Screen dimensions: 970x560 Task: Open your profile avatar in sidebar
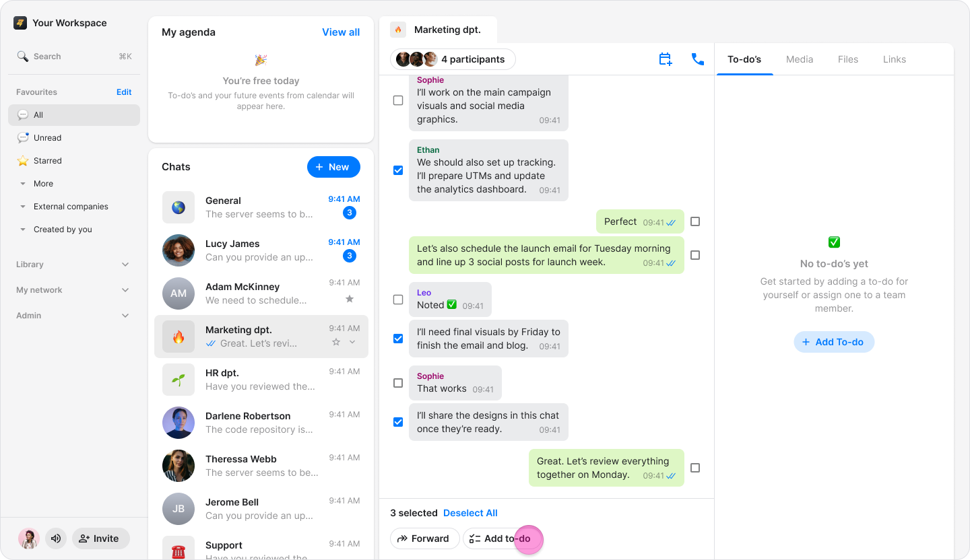(x=29, y=538)
